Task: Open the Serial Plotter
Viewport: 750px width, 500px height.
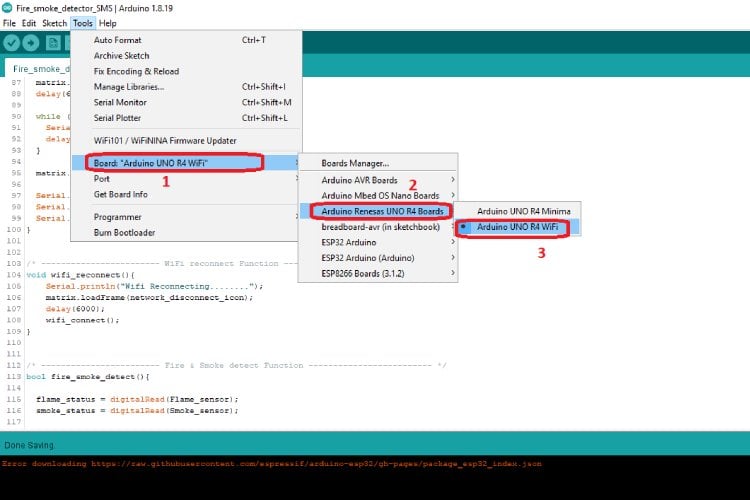Action: [x=187, y=118]
